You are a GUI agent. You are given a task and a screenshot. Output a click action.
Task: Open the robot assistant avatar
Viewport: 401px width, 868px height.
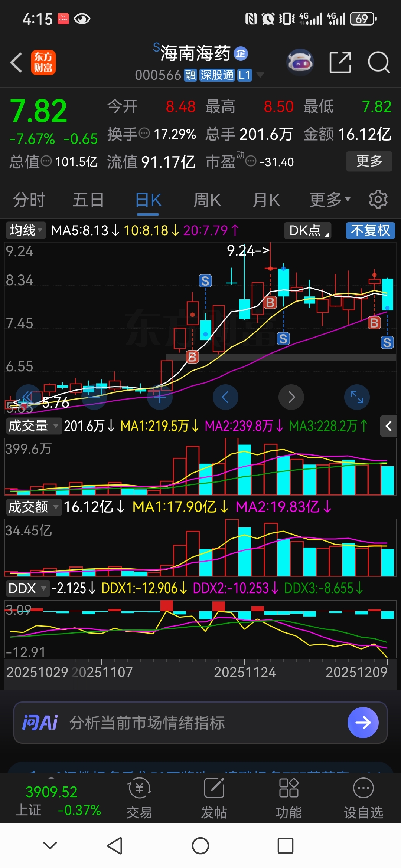tap(300, 62)
